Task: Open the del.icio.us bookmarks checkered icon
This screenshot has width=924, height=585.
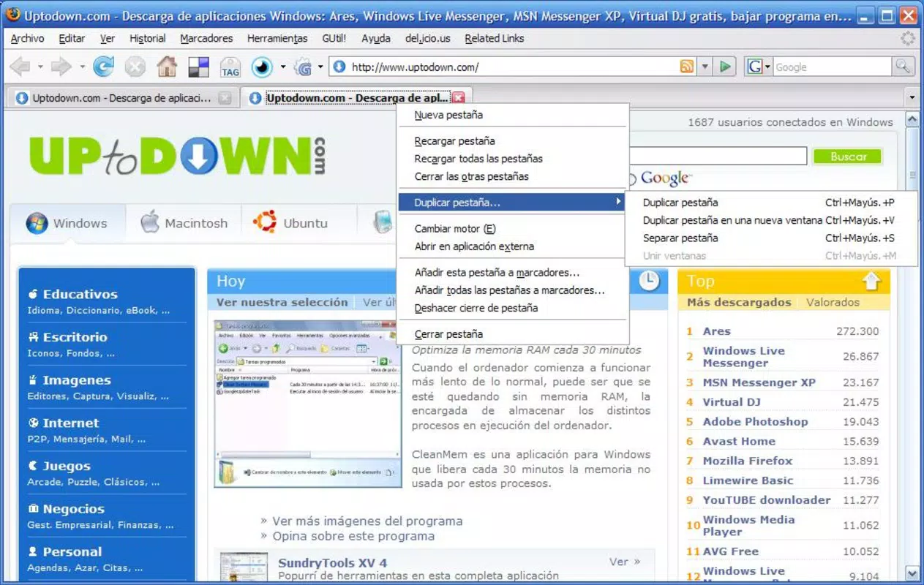Action: [x=199, y=67]
